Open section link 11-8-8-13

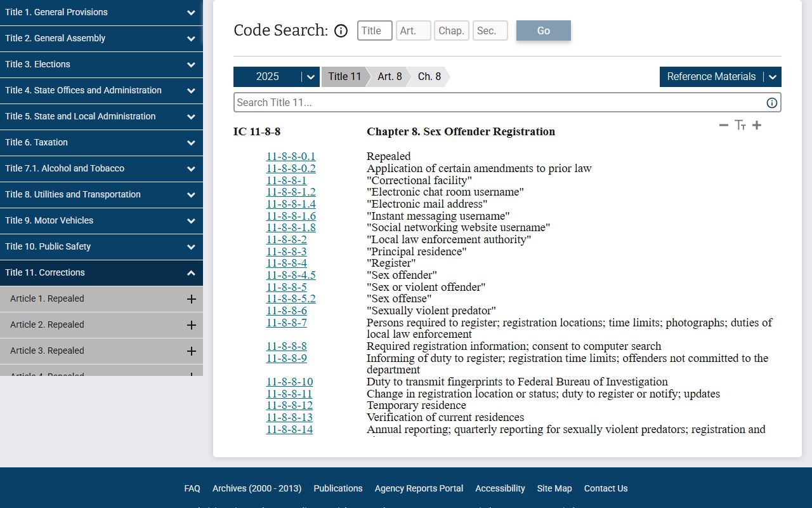click(289, 417)
